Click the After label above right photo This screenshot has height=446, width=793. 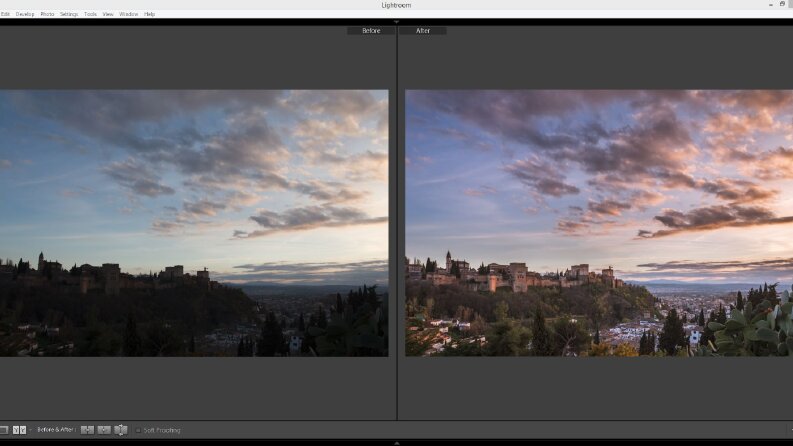tap(423, 31)
